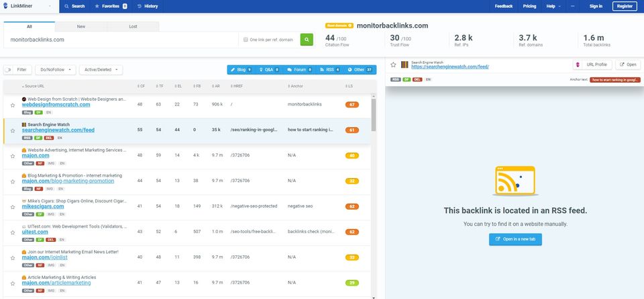Filter by Other link type
Screen dimensions: 644x299
(360, 70)
